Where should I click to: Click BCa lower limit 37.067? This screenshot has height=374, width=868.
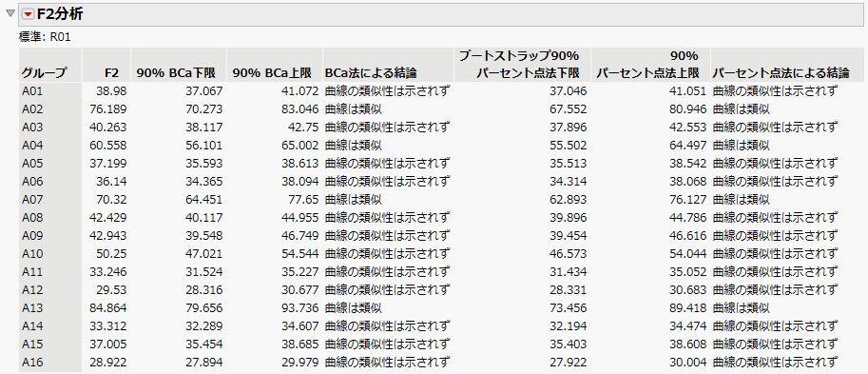tap(204, 91)
